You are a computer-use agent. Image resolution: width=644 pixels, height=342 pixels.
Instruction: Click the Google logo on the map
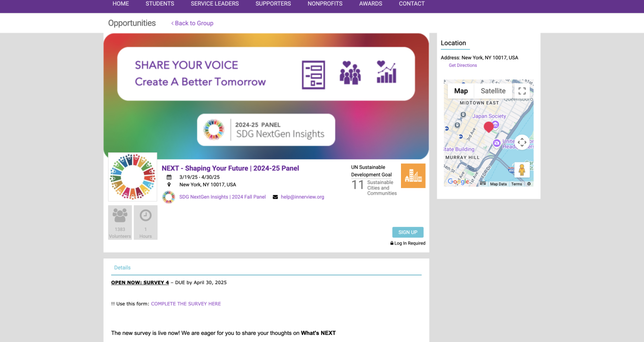pos(459,182)
